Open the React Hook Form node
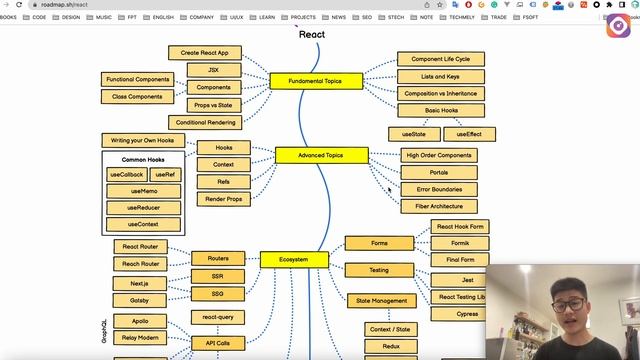 pos(460,227)
